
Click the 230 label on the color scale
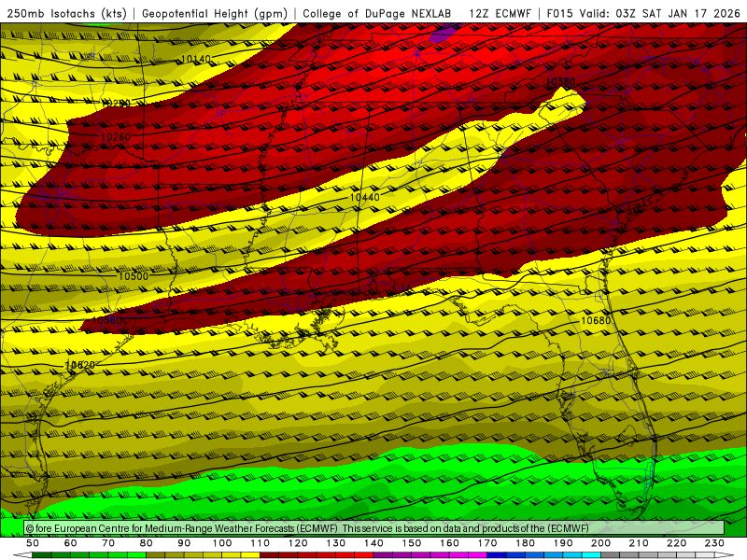[714, 543]
